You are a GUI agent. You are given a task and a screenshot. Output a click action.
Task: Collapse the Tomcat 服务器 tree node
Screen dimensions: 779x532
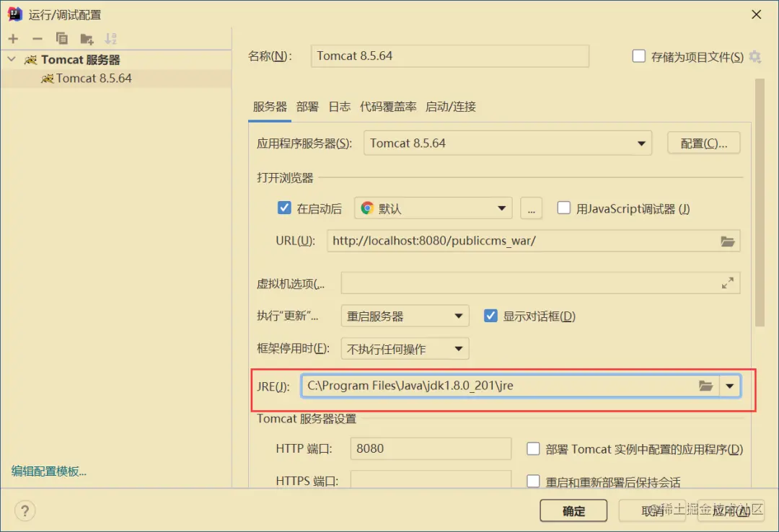click(x=12, y=60)
